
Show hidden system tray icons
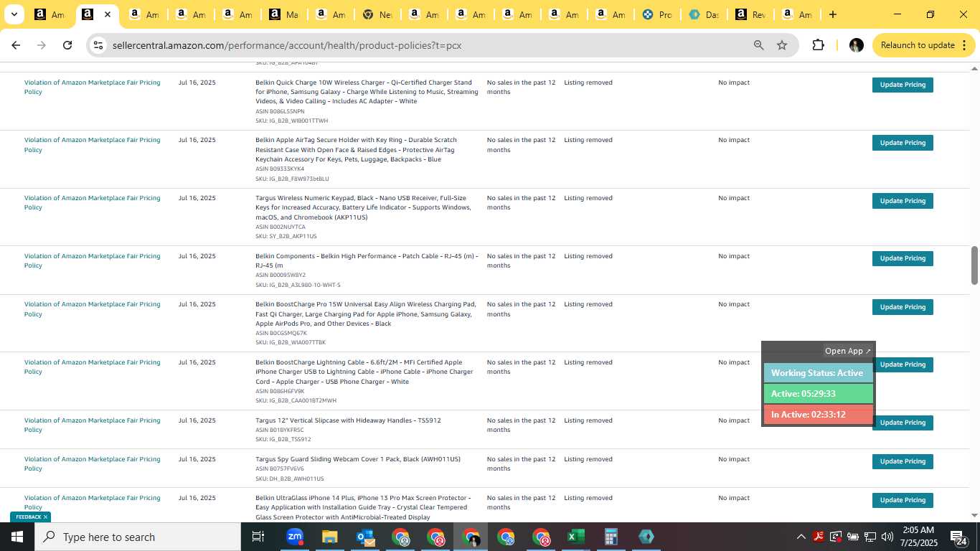[x=801, y=537]
